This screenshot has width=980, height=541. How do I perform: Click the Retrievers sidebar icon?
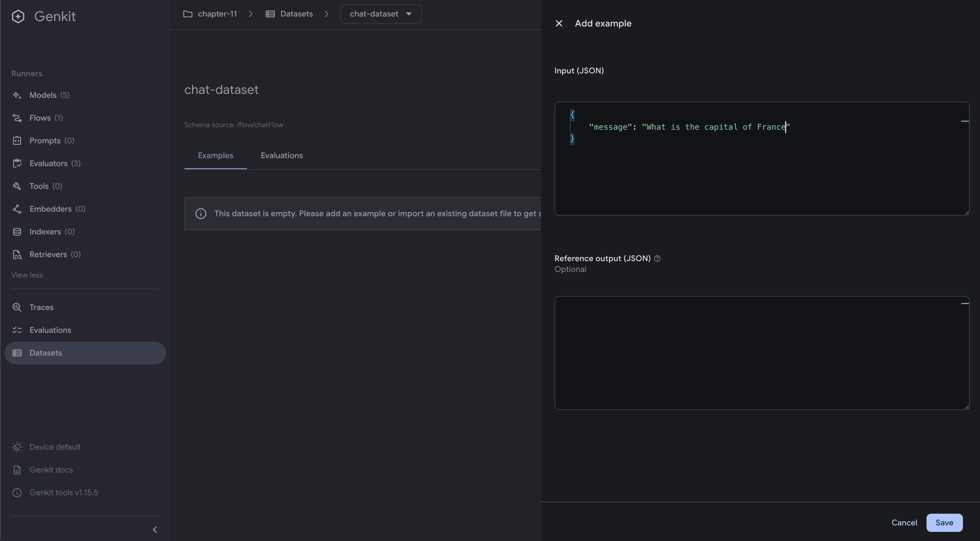[x=17, y=255]
